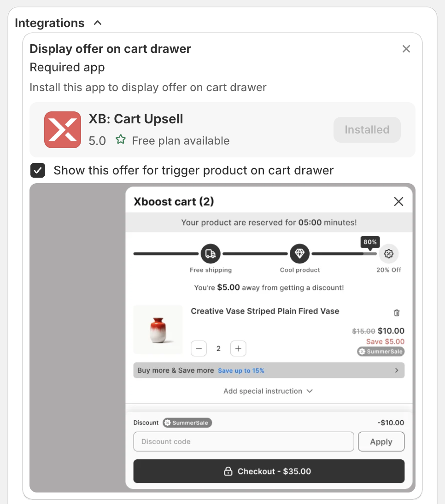Click the XB: Cart Upsell app logo
Screen dimensions: 445x504
[x=63, y=130]
